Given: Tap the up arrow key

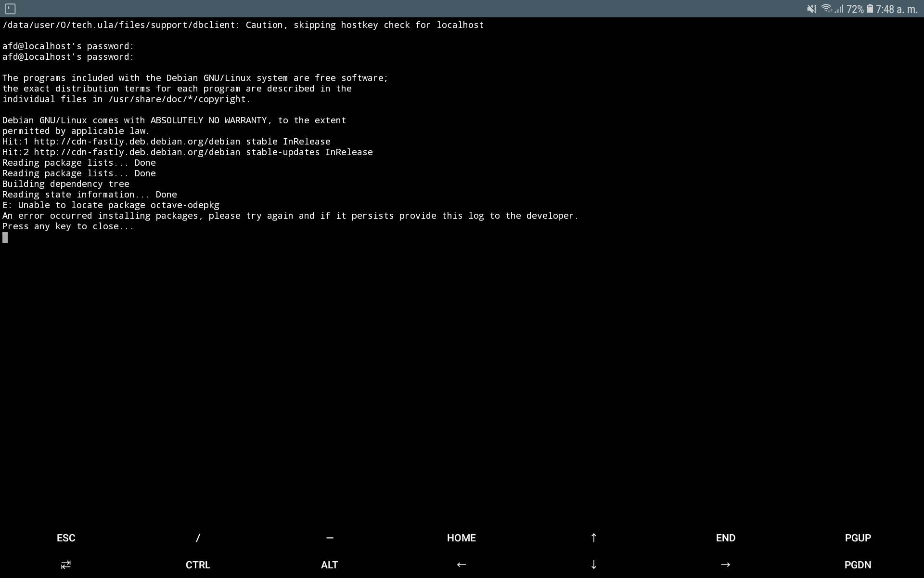Looking at the screenshot, I should 594,538.
